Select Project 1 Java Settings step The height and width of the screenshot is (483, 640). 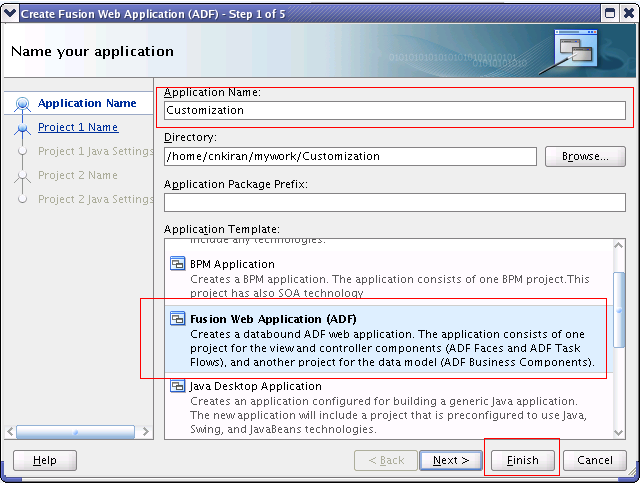pos(96,151)
